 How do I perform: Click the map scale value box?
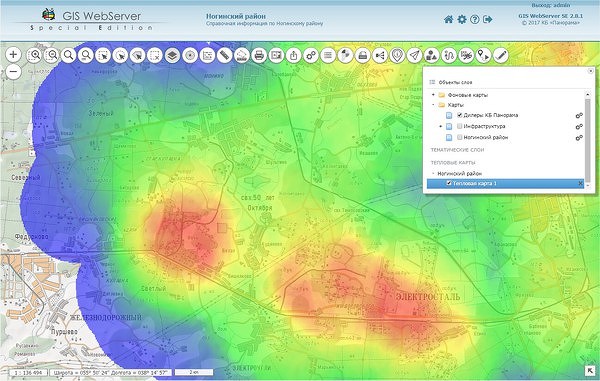click(x=28, y=373)
